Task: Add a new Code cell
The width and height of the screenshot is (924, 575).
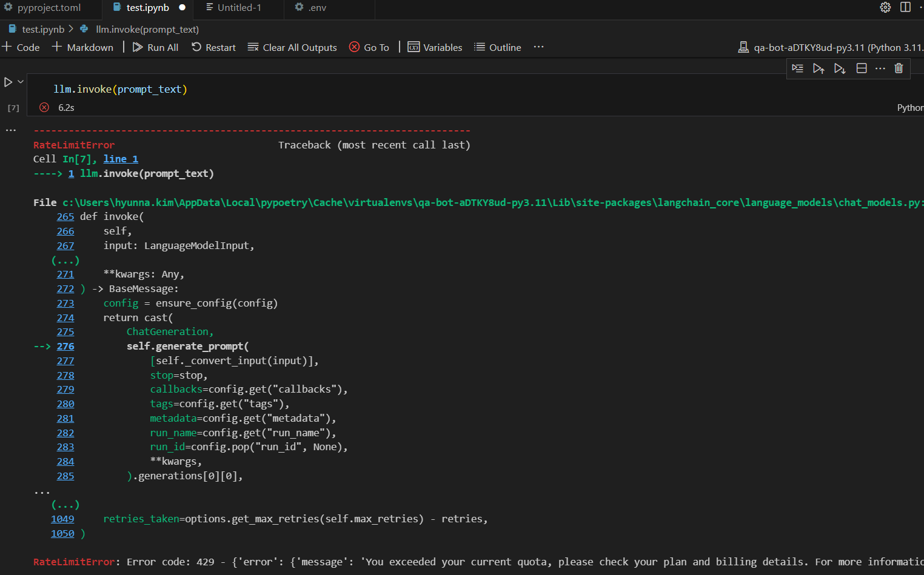Action: [x=21, y=47]
